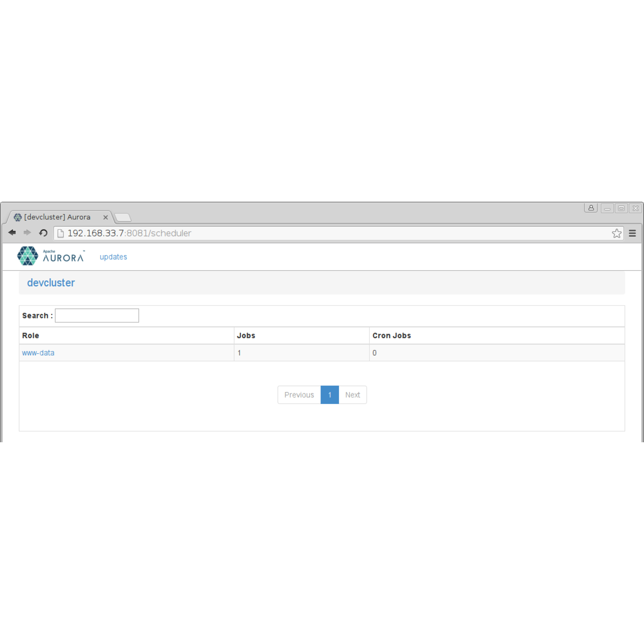
Task: Go to the Previous page of results
Action: point(299,395)
